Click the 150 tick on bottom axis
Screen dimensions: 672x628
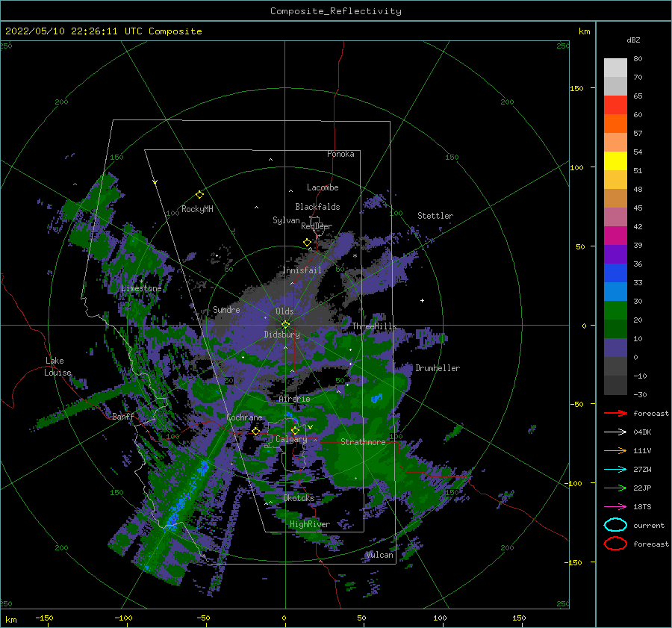(x=519, y=618)
